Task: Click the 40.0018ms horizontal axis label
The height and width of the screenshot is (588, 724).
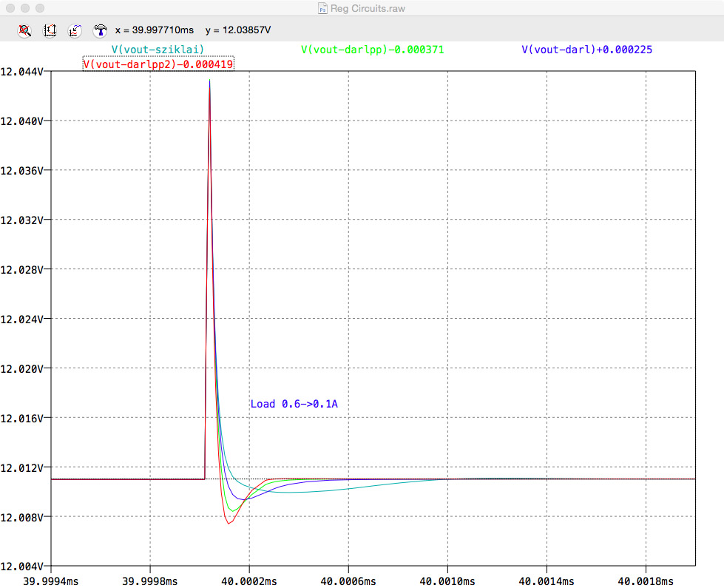Action: tap(646, 581)
